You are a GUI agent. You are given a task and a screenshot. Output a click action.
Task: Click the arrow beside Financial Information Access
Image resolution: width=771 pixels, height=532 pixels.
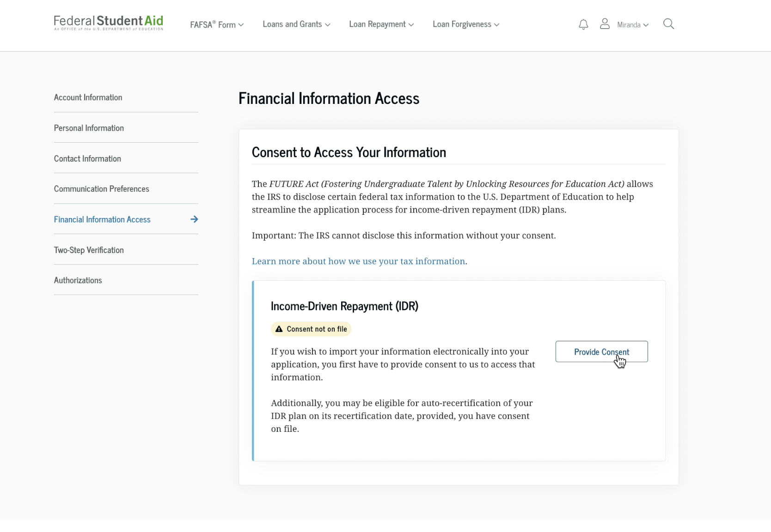coord(195,219)
